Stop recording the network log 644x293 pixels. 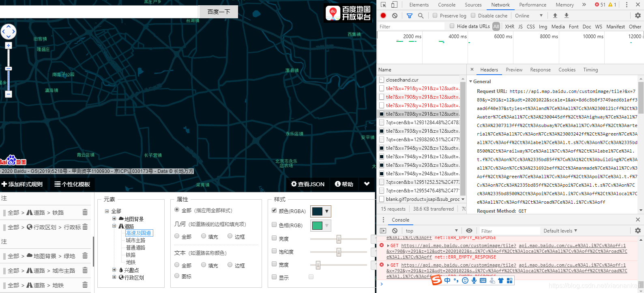click(383, 15)
